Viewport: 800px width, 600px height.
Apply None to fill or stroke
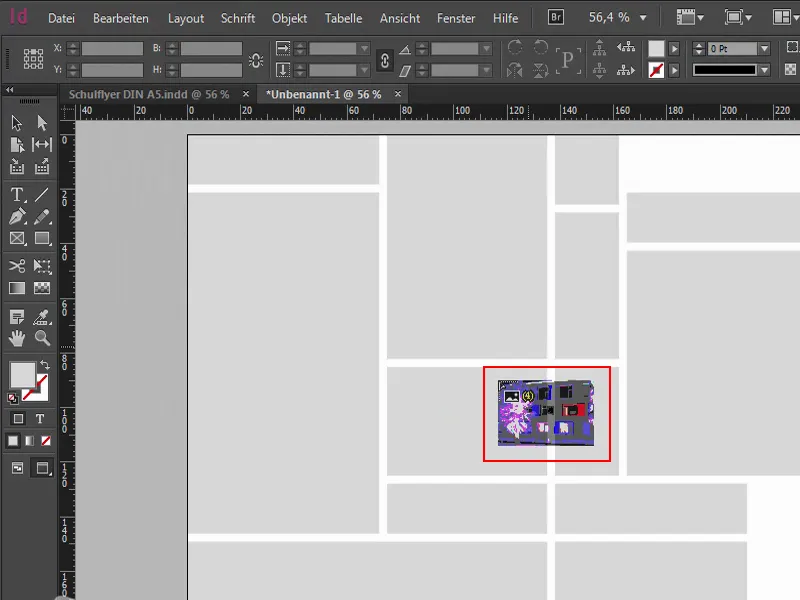pyautogui.click(x=46, y=441)
